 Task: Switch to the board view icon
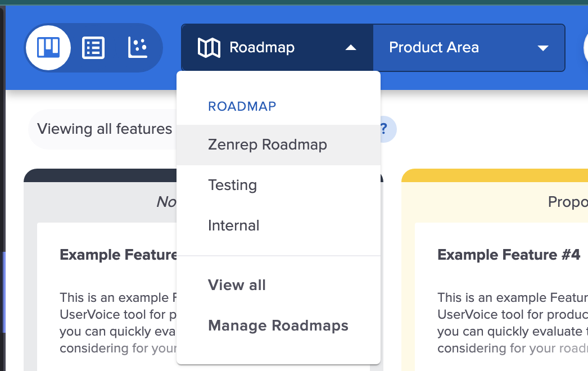click(x=48, y=48)
